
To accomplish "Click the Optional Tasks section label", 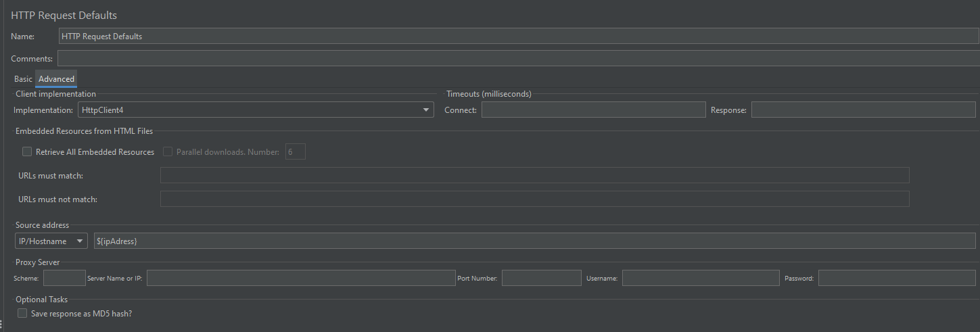I will 41,300.
